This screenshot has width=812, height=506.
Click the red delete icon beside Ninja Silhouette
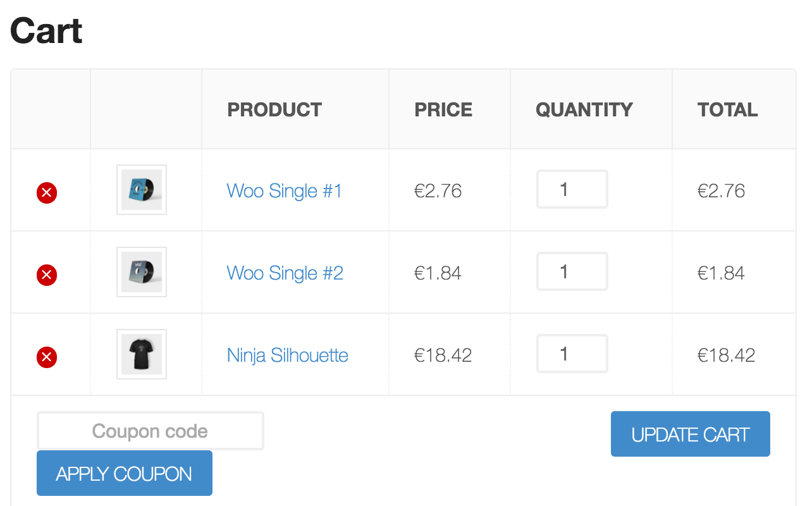46,357
